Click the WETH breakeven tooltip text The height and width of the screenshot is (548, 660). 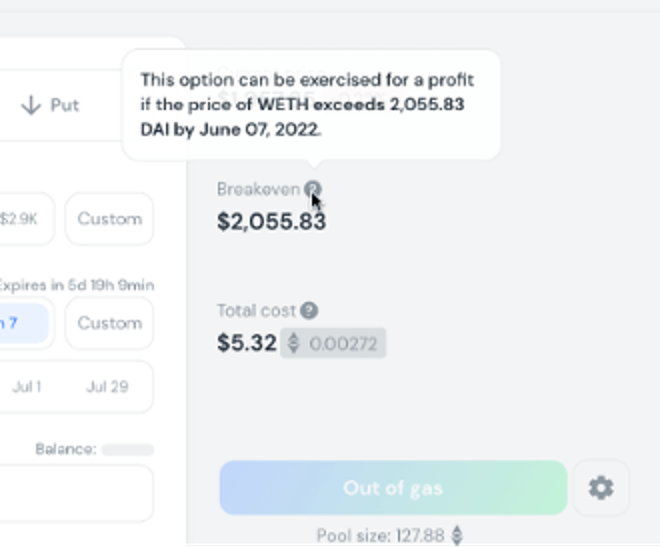pyautogui.click(x=307, y=104)
